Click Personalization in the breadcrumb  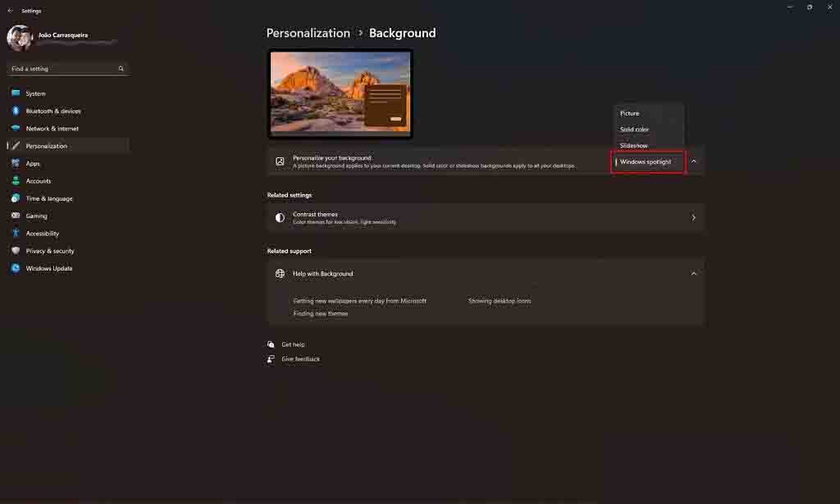point(308,33)
